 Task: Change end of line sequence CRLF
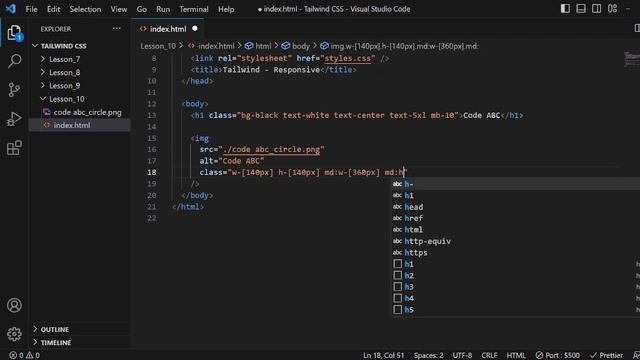[x=489, y=355]
